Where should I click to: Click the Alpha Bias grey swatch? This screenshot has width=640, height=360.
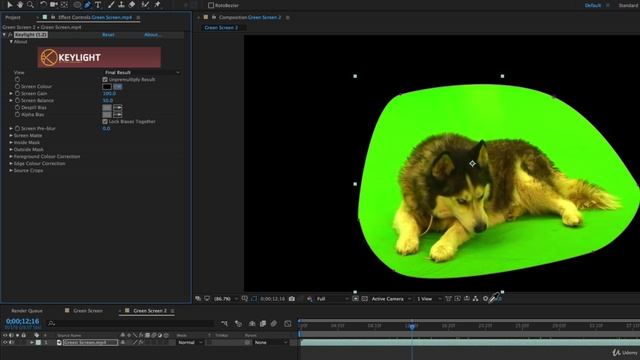[107, 115]
